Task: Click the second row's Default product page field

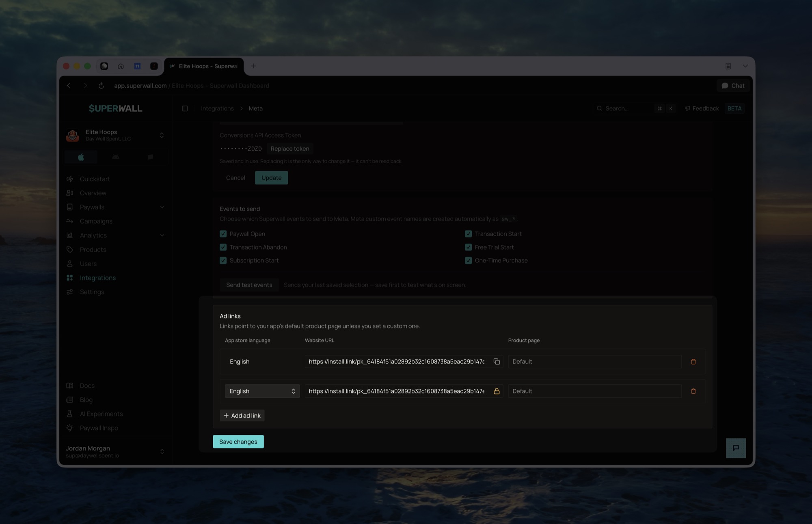Action: [595, 391]
